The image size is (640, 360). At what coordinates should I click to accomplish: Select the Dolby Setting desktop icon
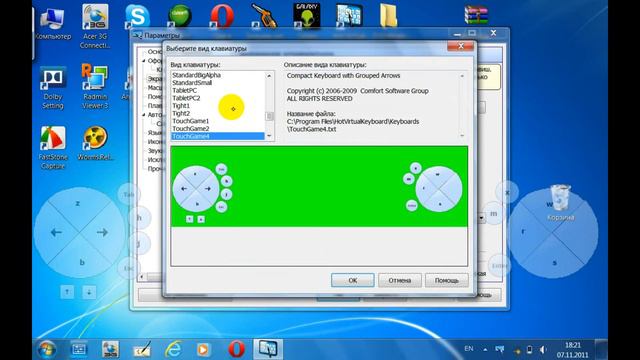point(53,87)
